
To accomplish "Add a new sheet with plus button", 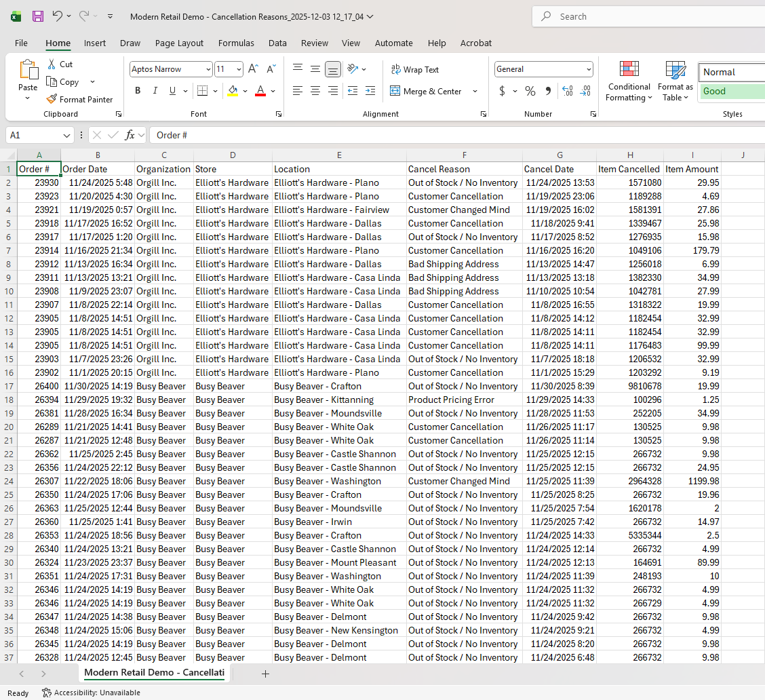I will [x=265, y=674].
